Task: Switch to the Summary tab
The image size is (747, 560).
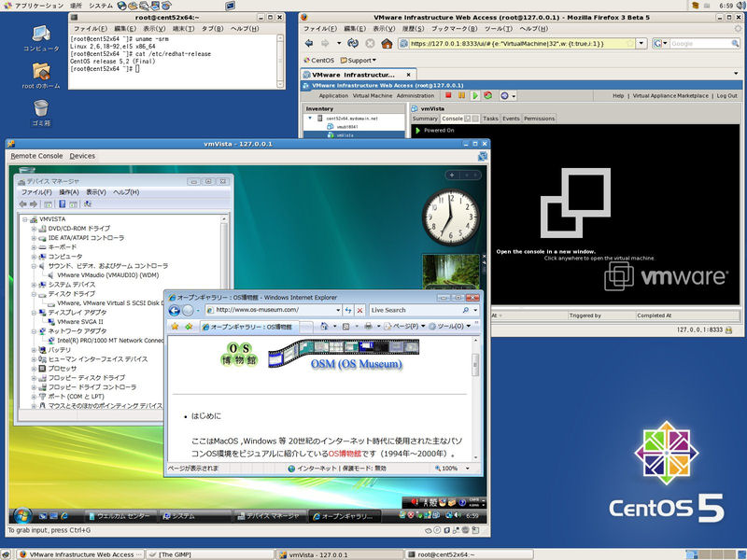Action: click(425, 119)
